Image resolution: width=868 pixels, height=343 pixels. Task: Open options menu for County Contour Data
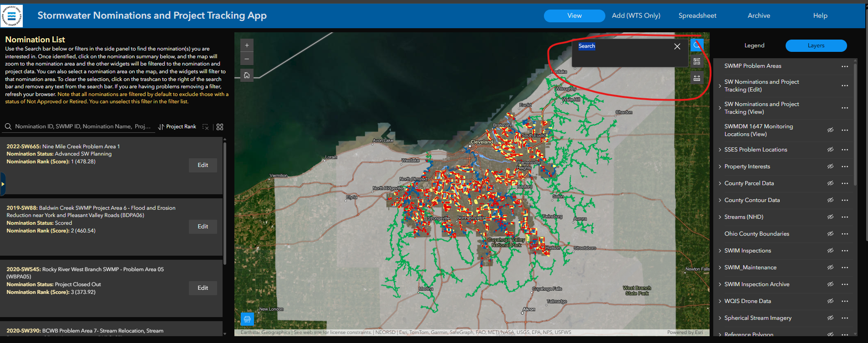(x=845, y=200)
